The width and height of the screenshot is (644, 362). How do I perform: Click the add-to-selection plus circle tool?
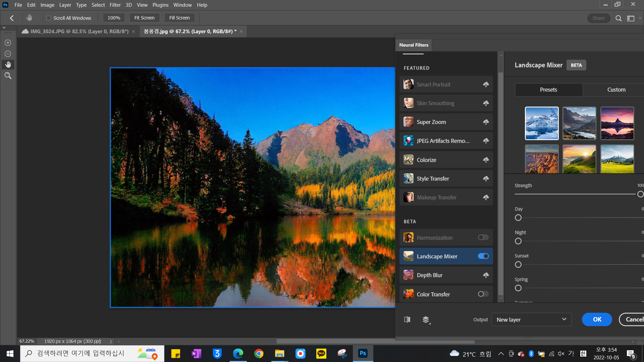(8, 43)
